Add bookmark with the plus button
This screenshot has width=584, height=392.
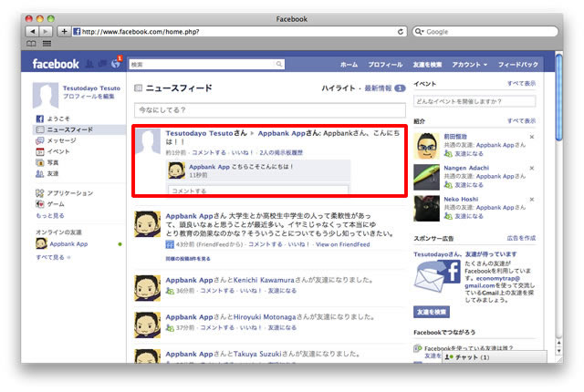pos(64,32)
